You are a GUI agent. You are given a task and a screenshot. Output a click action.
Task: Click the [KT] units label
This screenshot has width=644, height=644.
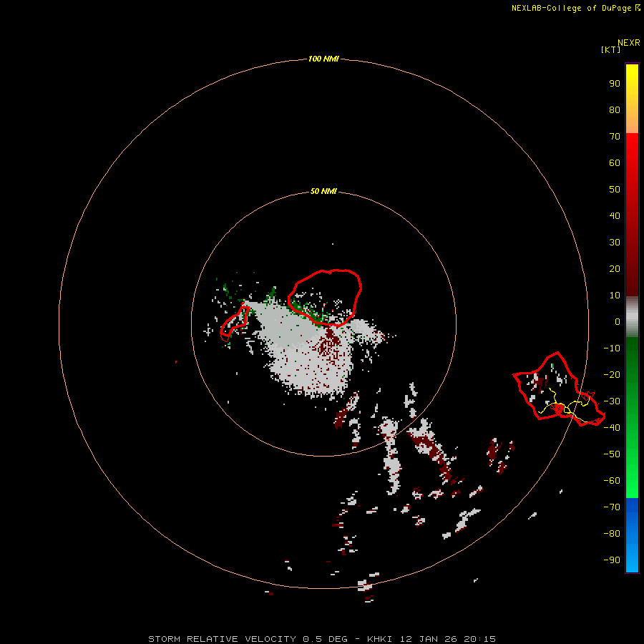610,49
